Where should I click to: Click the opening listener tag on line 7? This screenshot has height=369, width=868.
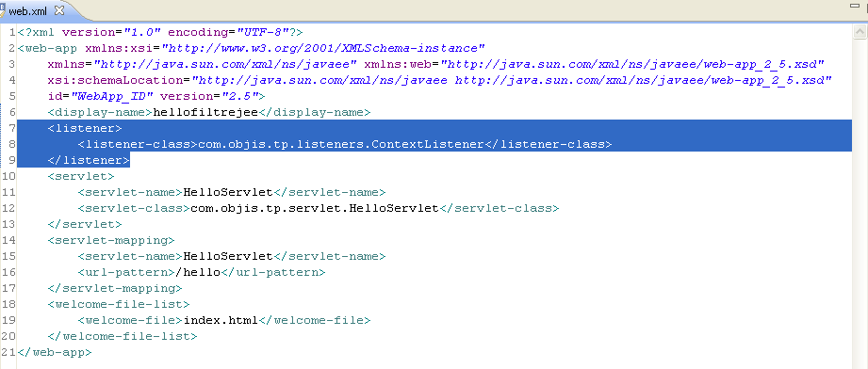point(85,128)
